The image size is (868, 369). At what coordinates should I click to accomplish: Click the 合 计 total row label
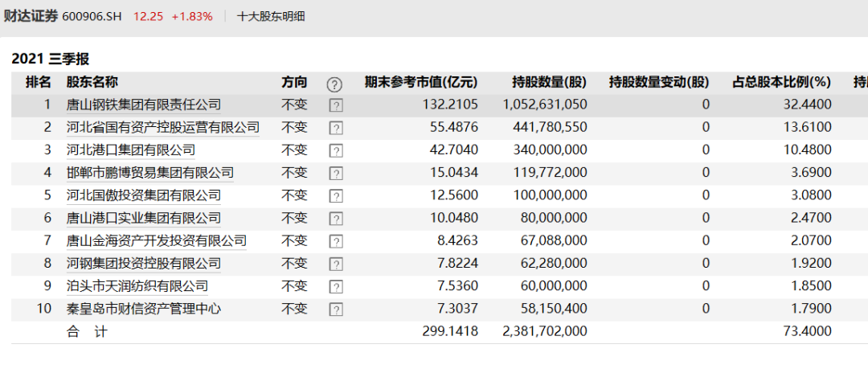(86, 331)
